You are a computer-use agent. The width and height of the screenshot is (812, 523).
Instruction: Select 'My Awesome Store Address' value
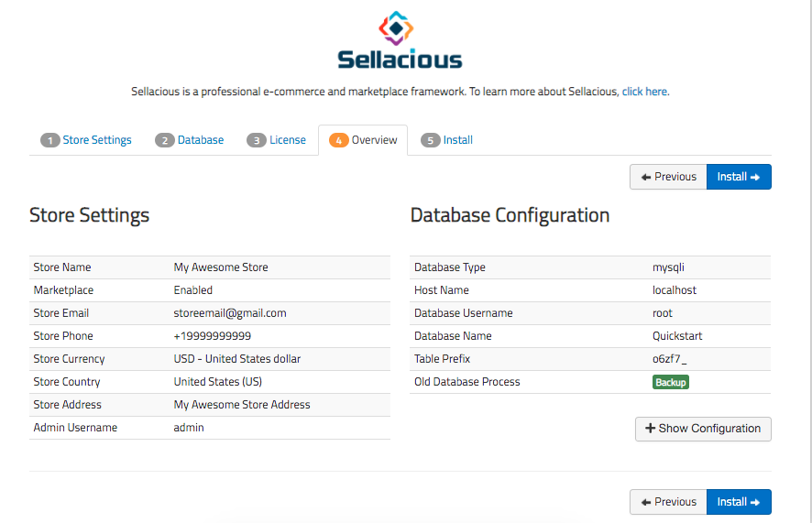click(x=242, y=405)
